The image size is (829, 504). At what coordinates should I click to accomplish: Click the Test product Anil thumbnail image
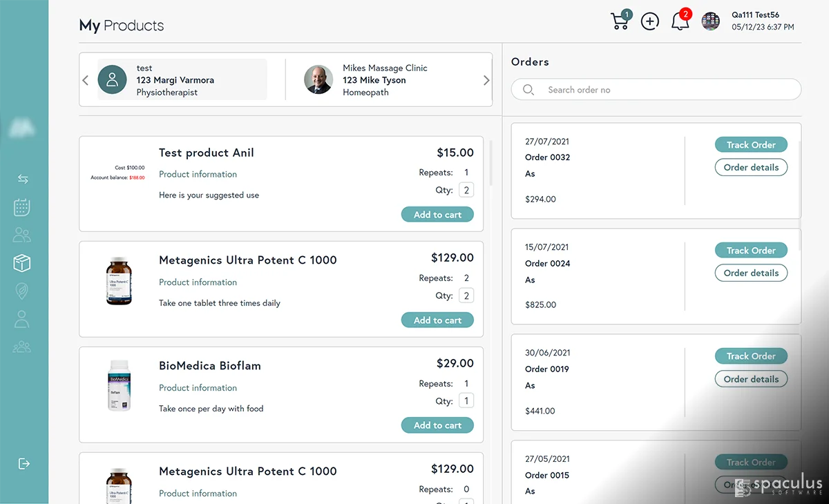click(118, 173)
